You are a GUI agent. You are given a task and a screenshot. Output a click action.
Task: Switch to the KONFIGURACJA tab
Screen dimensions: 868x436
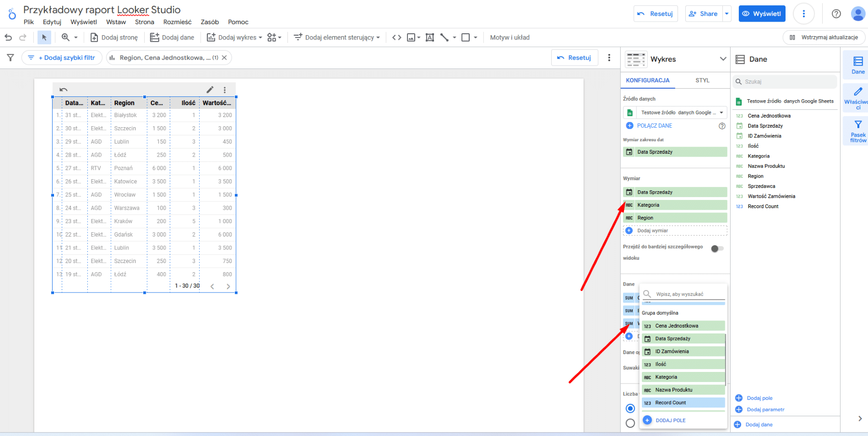[x=648, y=80]
